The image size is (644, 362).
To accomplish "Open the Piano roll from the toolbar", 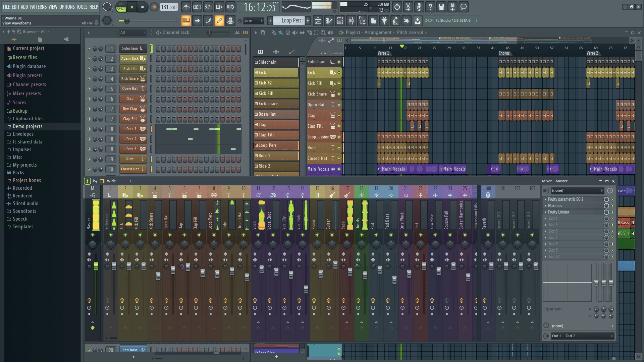I will coord(329,21).
